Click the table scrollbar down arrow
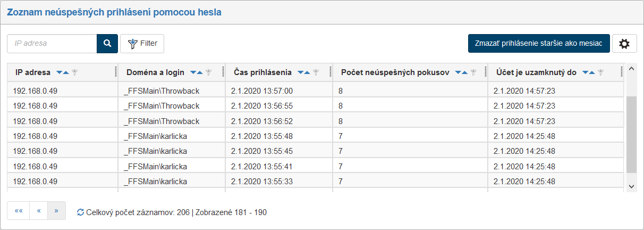644x230 pixels. (631, 186)
